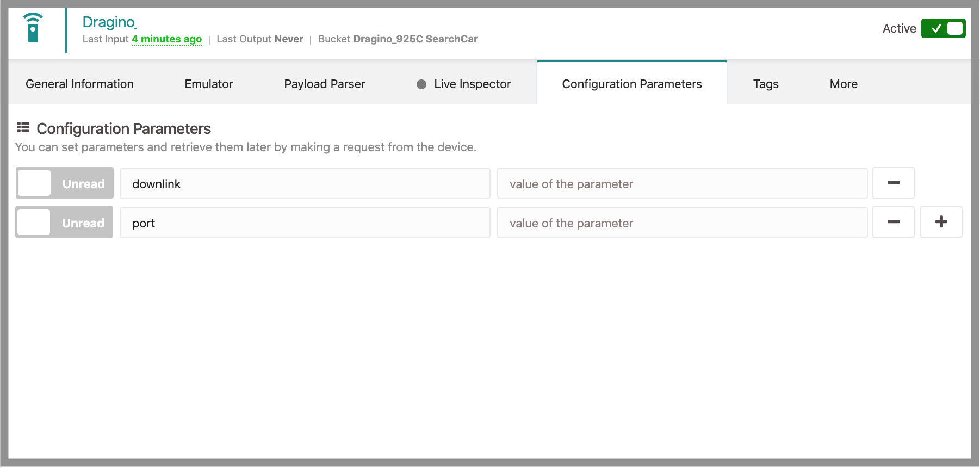Click the Last Output Never text
The height and width of the screenshot is (468, 980).
[x=260, y=39]
